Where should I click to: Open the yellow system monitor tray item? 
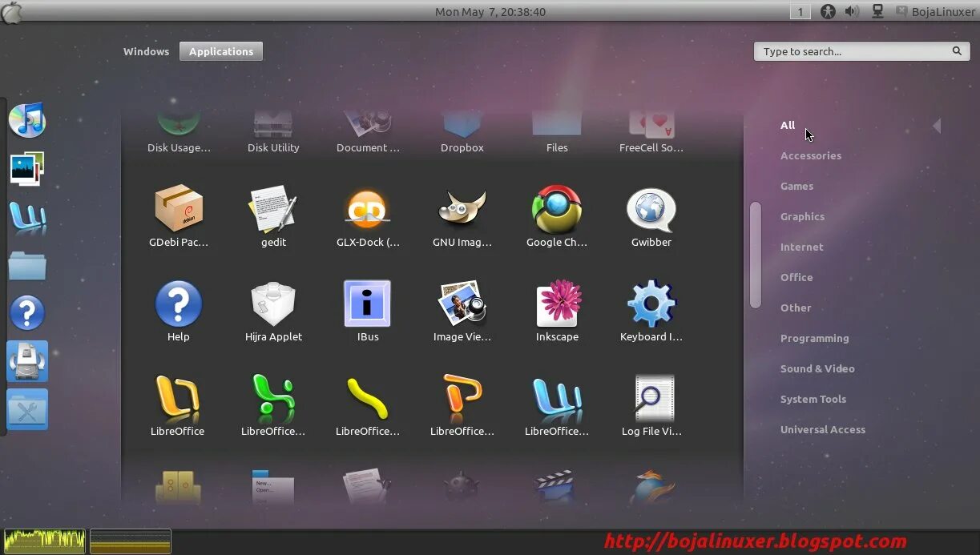coord(131,541)
